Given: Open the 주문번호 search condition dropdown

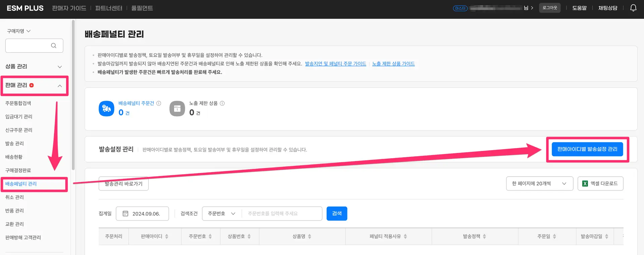Looking at the screenshot, I should (x=222, y=213).
